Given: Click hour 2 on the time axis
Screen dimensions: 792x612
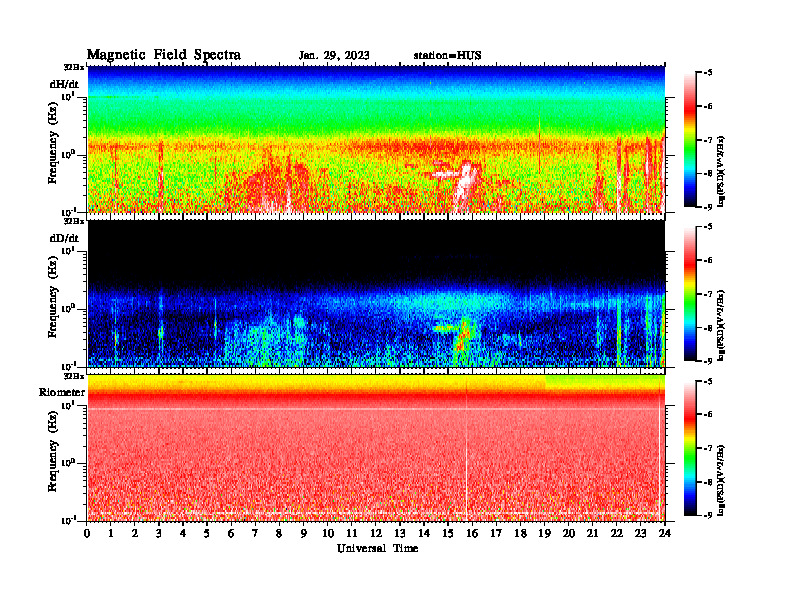Looking at the screenshot, I should 135,534.
